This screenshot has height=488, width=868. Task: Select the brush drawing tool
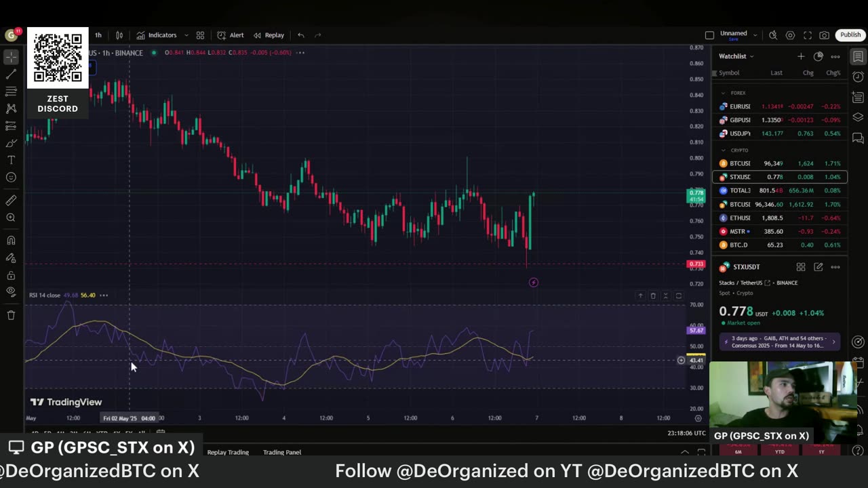(x=11, y=143)
